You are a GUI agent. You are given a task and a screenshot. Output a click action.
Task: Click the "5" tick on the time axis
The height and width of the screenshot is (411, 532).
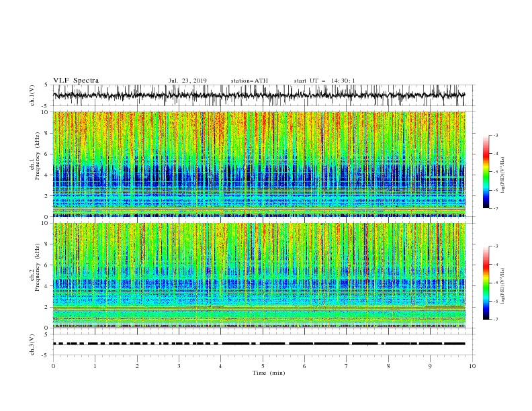click(263, 366)
